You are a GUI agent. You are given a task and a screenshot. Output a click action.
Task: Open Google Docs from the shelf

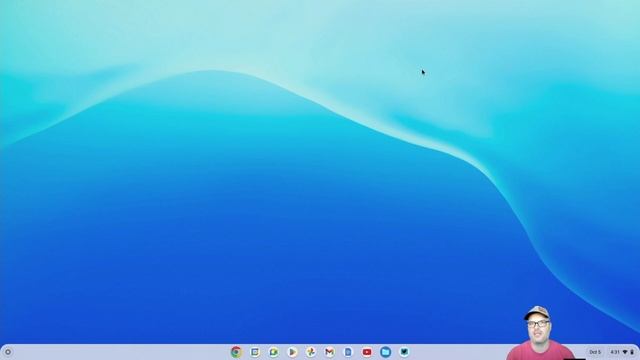(x=348, y=352)
